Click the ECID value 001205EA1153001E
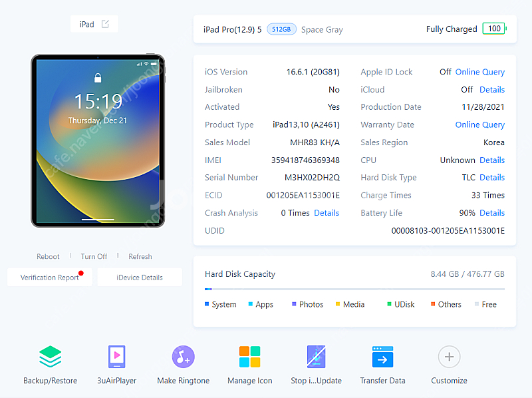Screen dimensions: 532x398 coord(303,195)
